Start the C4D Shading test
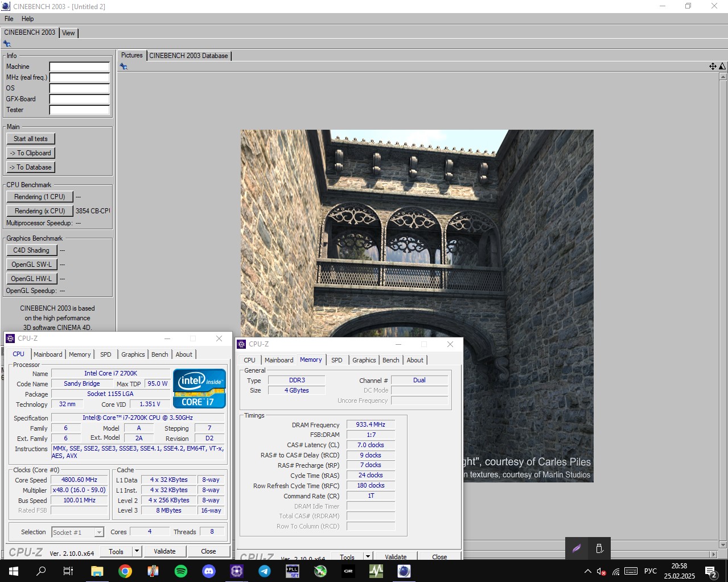The height and width of the screenshot is (582, 728). click(31, 250)
